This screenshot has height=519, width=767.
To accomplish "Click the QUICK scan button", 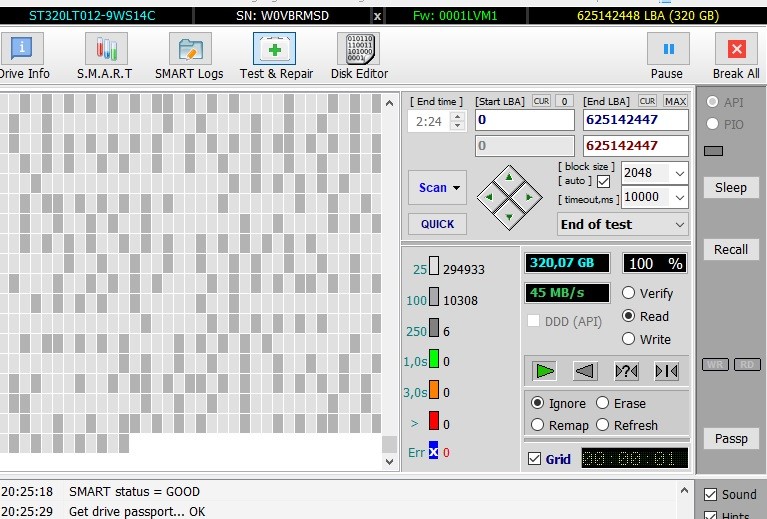I will pyautogui.click(x=438, y=224).
